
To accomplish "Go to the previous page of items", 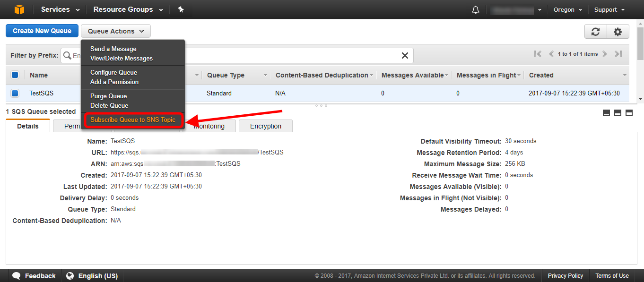I will coord(551,54).
